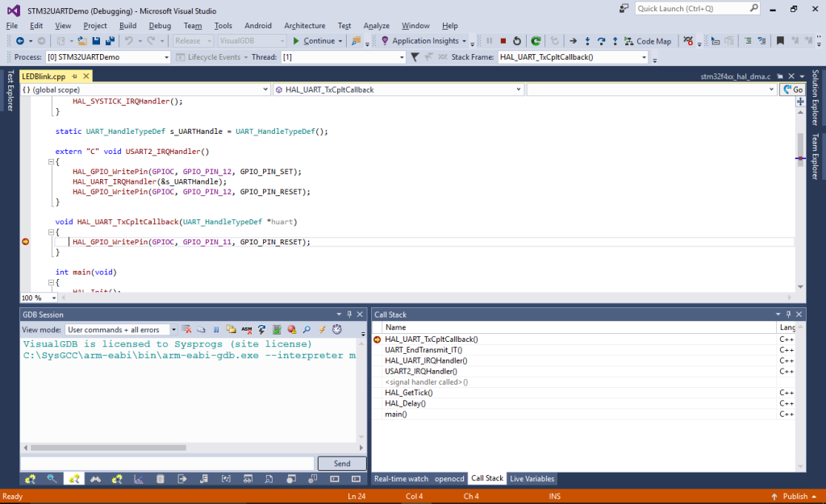Click the lightning bolt icon in GDB Session
This screenshot has width=826, height=504.
point(322,329)
